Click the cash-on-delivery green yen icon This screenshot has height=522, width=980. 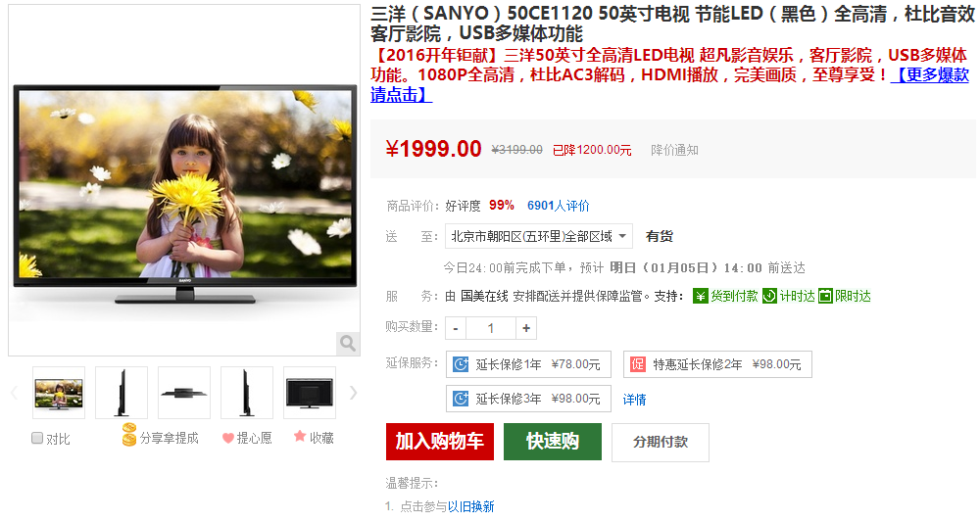[x=700, y=296]
